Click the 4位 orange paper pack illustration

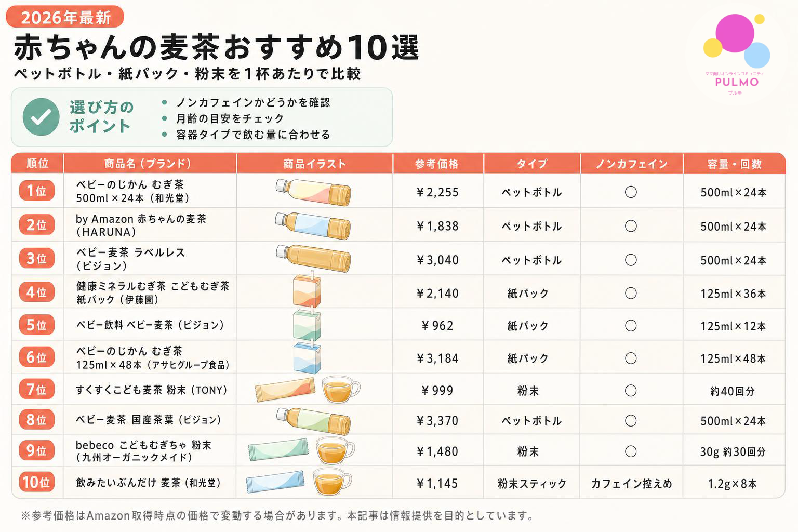307,289
